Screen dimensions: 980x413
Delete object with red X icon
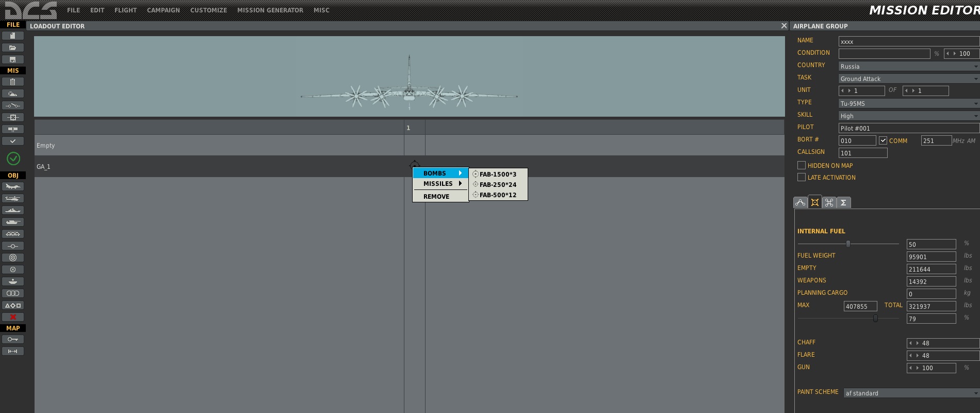point(13,317)
